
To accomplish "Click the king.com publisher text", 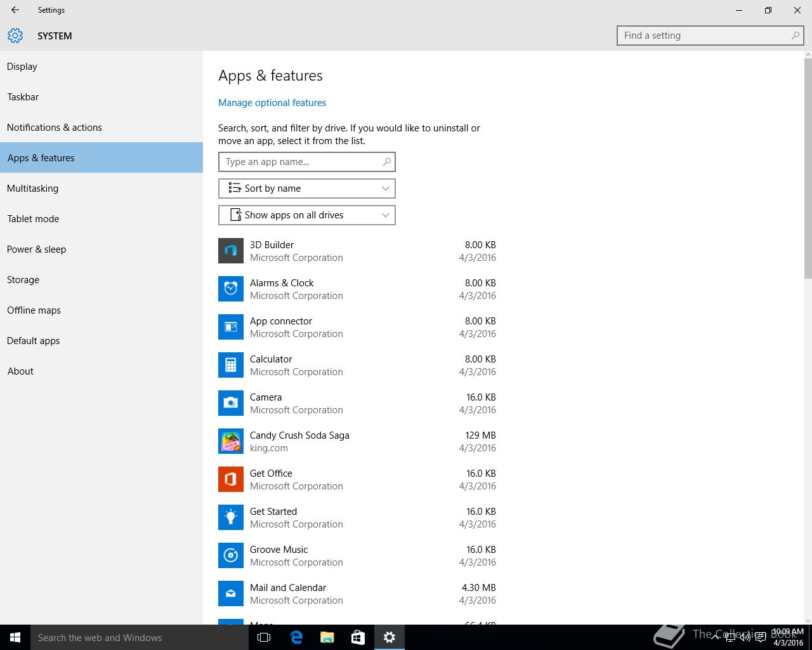I will tap(269, 448).
